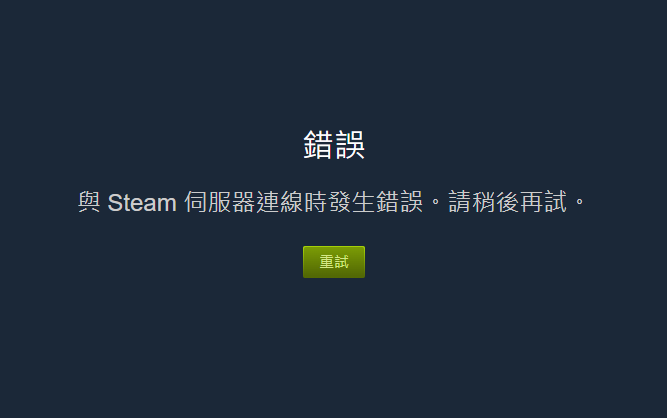Retry the Steam server connection
Screen dimensions: 667x418
point(334,262)
